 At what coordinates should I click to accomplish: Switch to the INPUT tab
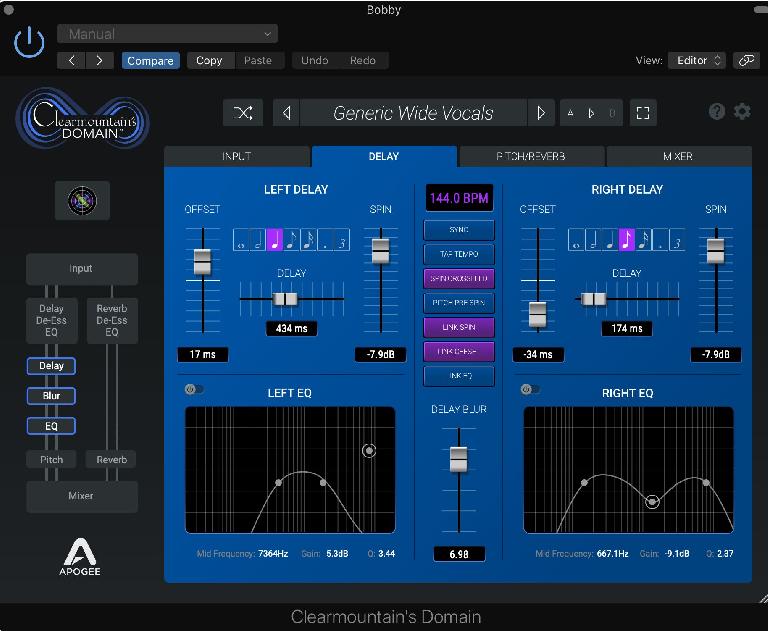coord(237,156)
